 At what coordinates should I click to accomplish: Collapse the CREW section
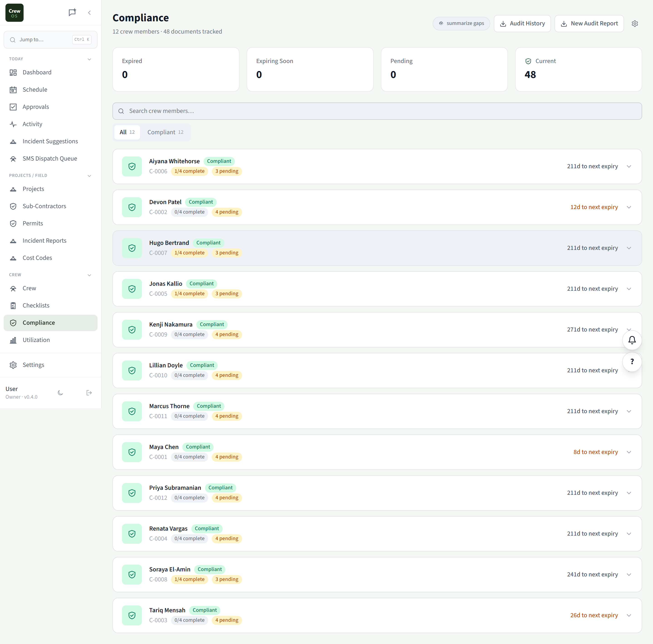tap(90, 275)
